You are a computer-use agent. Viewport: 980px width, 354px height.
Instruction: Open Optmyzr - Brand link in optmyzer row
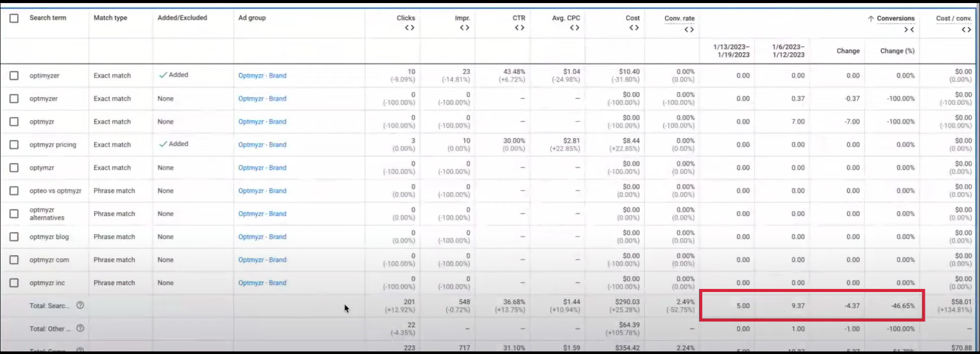click(262, 98)
